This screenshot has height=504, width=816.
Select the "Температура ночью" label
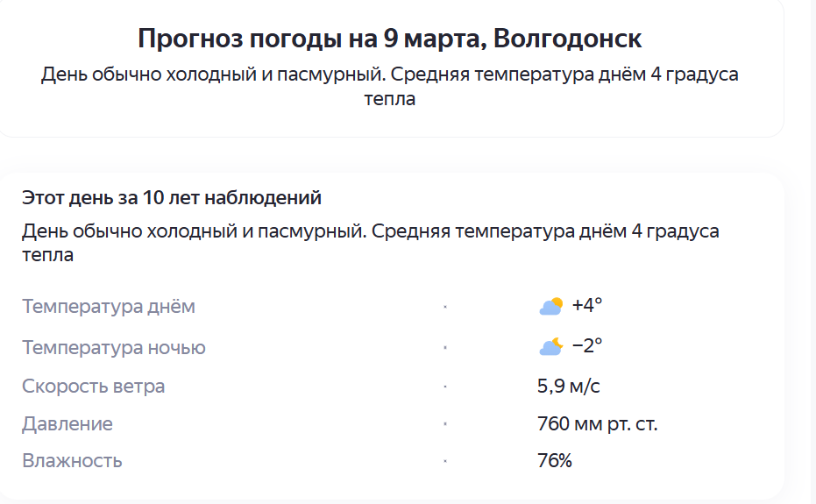[x=114, y=347]
